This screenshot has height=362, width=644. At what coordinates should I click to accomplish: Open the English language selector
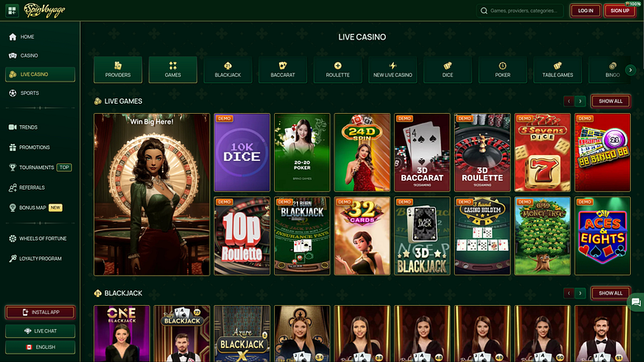pos(40,347)
